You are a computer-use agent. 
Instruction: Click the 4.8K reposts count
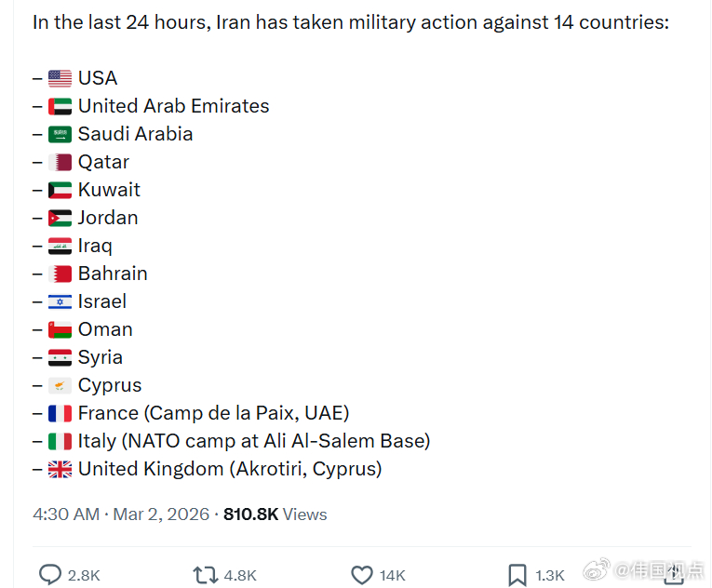240,576
